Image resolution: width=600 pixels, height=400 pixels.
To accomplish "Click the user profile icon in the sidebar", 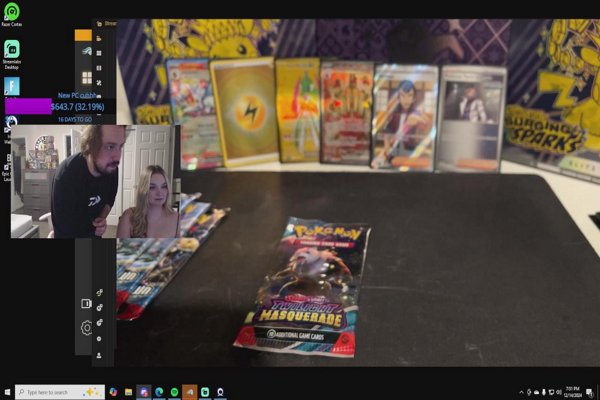I will coord(99,356).
